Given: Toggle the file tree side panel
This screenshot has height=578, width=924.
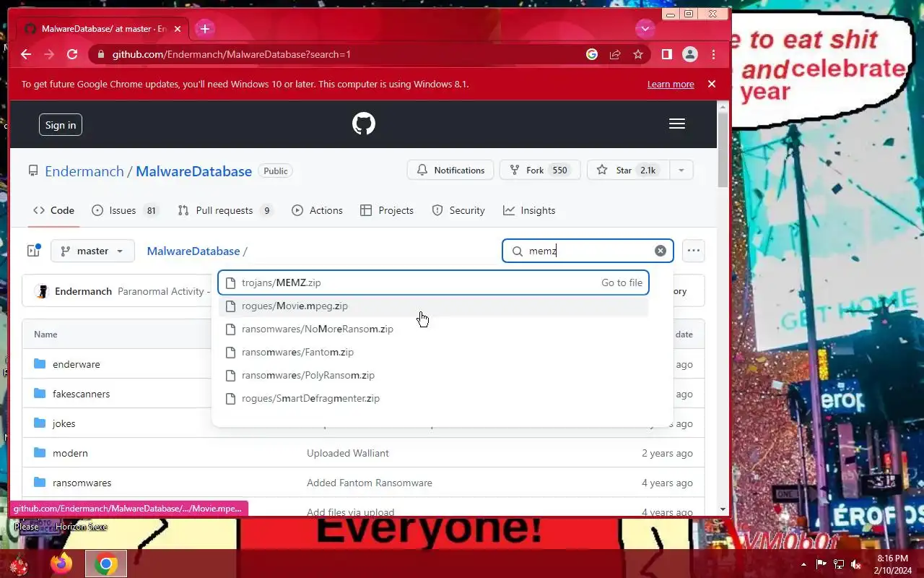Looking at the screenshot, I should 33,251.
